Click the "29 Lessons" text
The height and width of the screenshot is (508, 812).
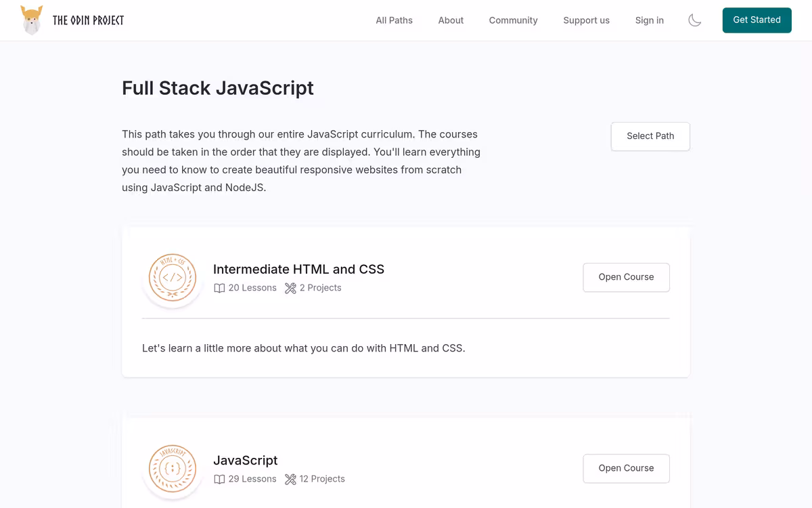coord(252,479)
